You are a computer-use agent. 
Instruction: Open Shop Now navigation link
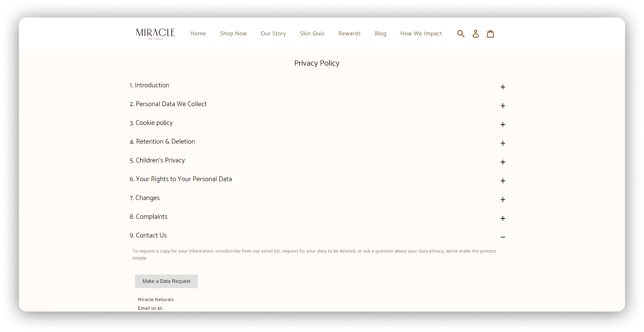[x=233, y=34]
